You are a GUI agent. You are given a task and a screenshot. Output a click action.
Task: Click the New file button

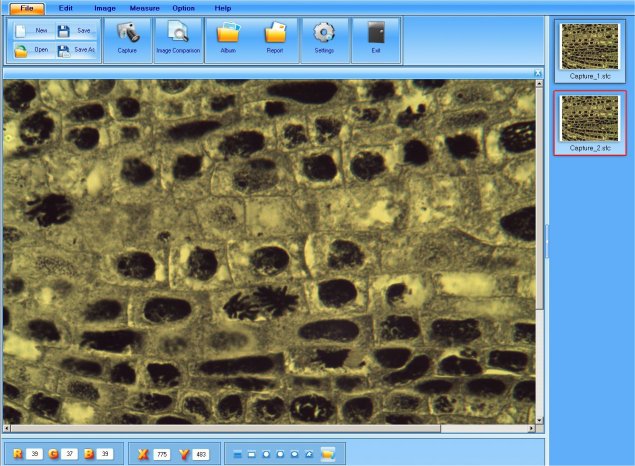[33, 31]
